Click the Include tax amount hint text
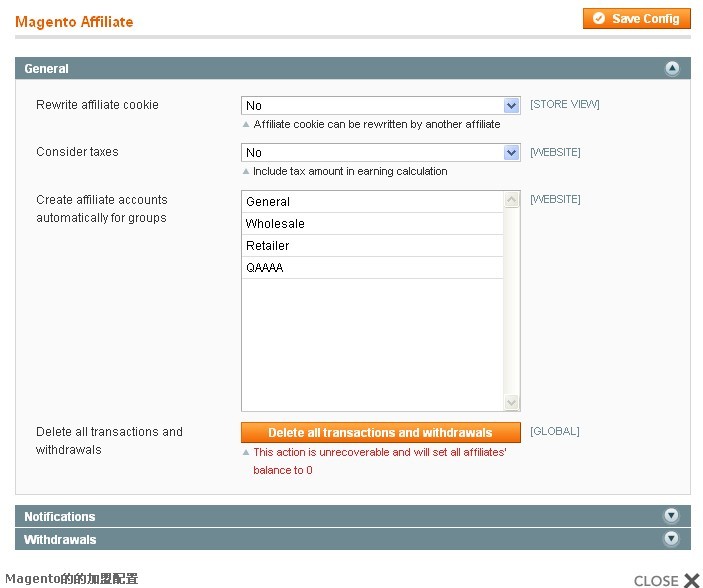This screenshot has height=588, width=703. (x=350, y=171)
